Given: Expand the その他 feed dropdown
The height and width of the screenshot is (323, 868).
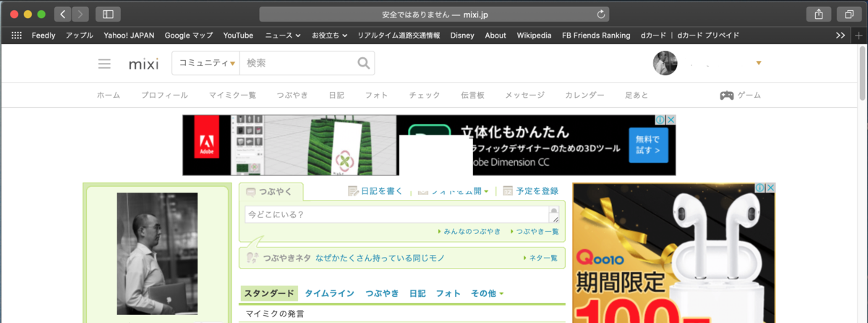Looking at the screenshot, I should coord(487,293).
